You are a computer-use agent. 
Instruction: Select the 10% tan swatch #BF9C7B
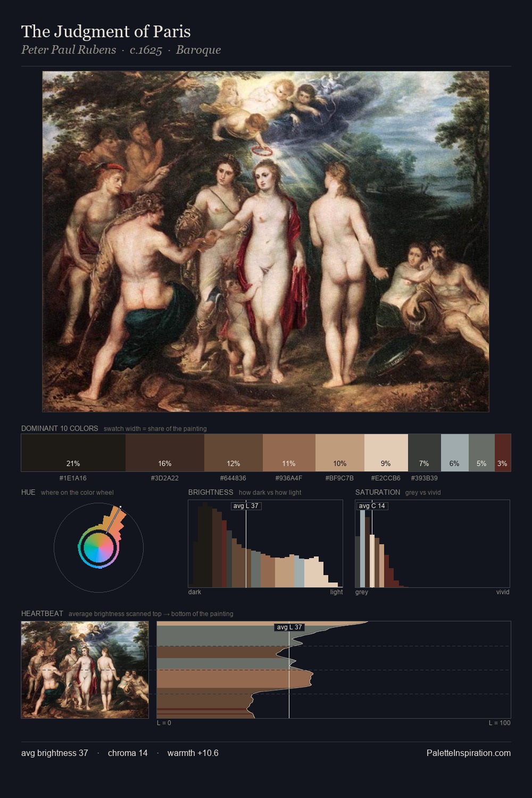point(340,453)
